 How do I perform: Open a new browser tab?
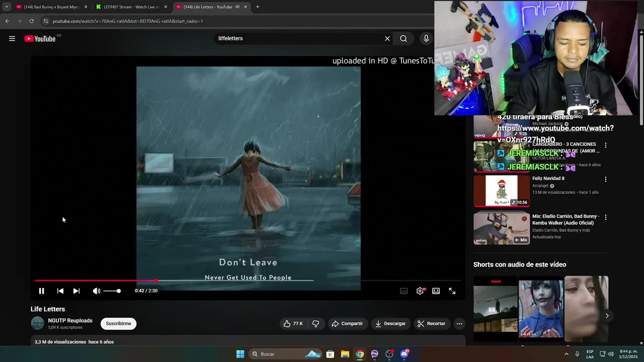[x=258, y=7]
